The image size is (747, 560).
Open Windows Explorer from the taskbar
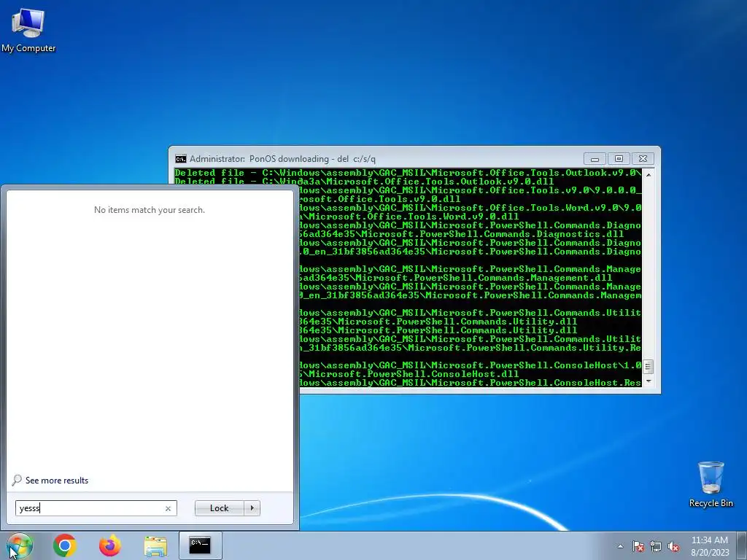[x=155, y=545]
